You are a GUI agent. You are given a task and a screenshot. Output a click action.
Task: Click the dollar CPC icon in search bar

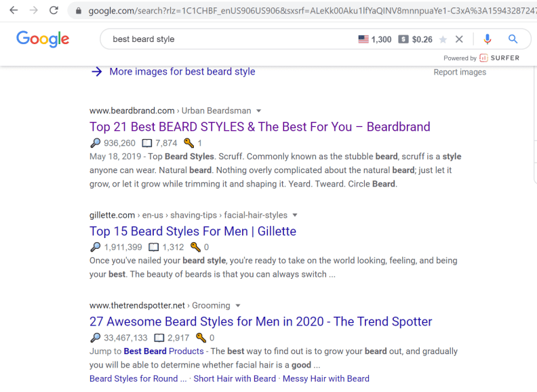tap(403, 39)
